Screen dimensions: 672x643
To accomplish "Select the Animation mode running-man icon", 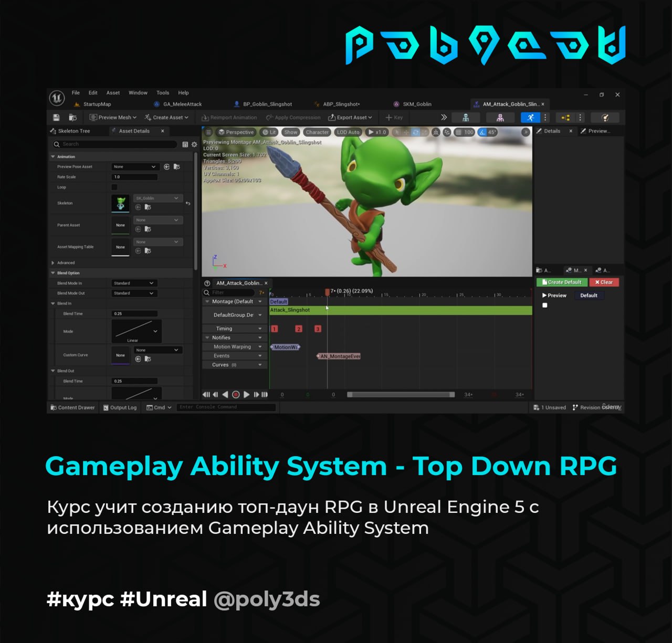I will pyautogui.click(x=530, y=118).
